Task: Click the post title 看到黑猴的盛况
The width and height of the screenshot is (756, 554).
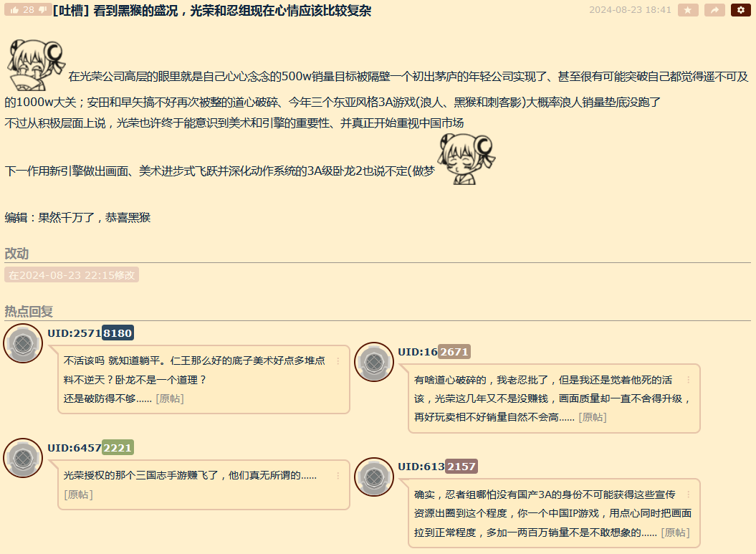Action: (212, 11)
